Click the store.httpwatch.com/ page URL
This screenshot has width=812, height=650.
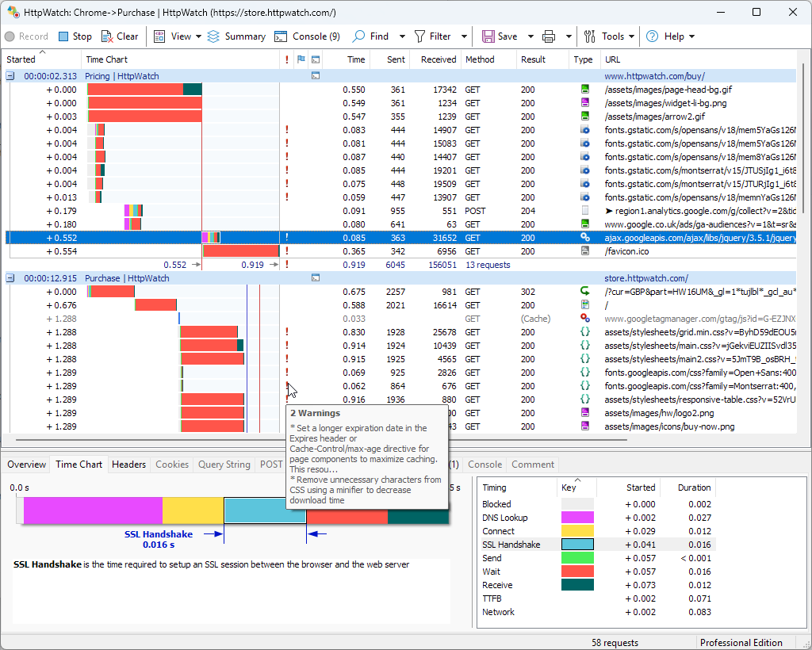point(646,278)
